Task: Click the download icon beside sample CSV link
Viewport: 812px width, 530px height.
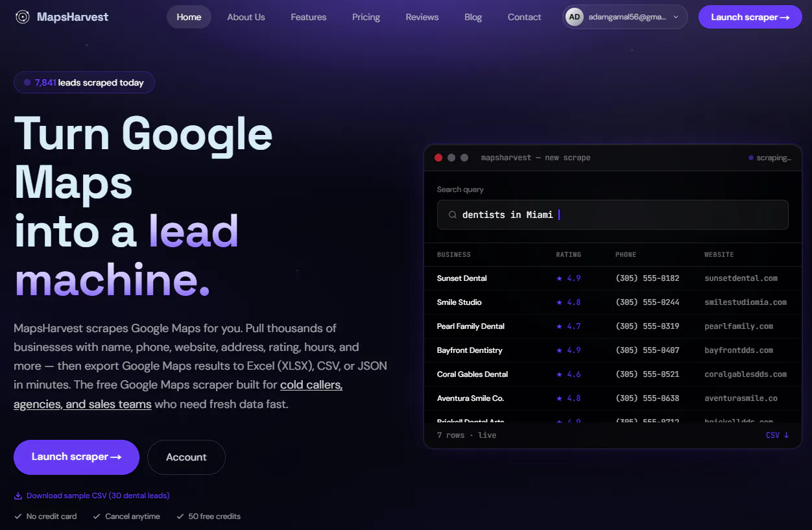Action: tap(18, 496)
